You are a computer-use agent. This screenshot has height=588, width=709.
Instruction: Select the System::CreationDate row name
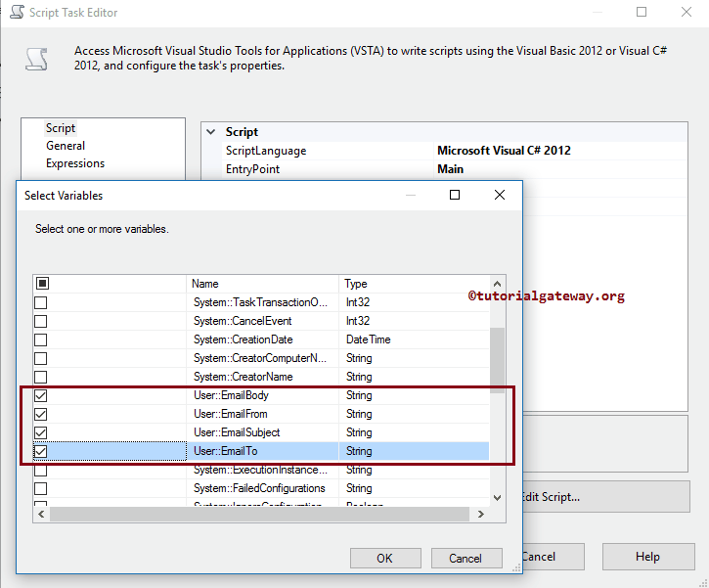click(244, 339)
